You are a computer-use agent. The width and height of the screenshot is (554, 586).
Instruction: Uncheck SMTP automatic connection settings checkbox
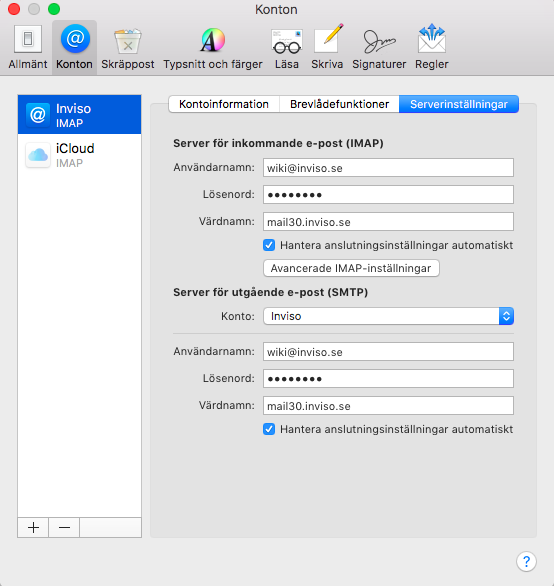pyautogui.click(x=269, y=429)
